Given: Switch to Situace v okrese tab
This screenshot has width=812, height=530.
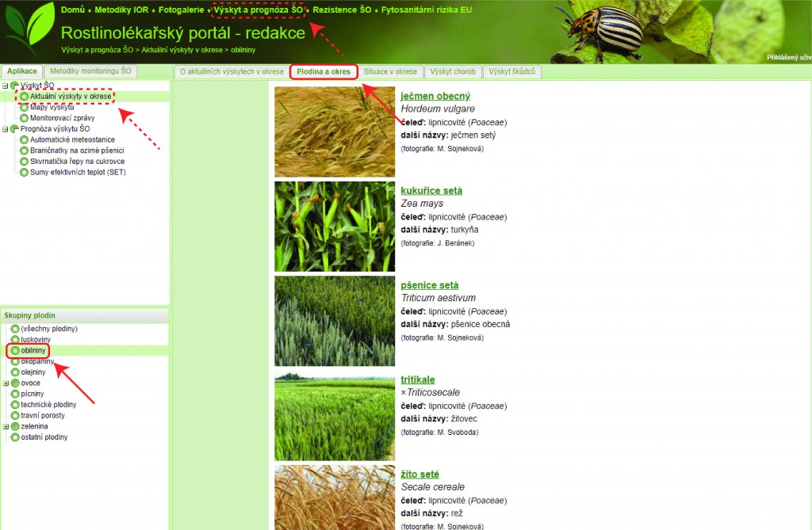Looking at the screenshot, I should tap(390, 72).
